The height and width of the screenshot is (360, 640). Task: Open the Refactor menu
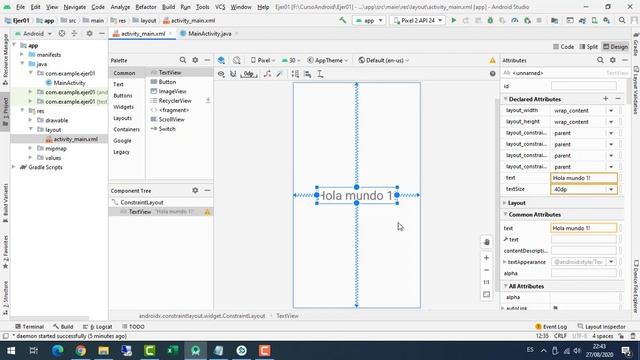point(146,7)
